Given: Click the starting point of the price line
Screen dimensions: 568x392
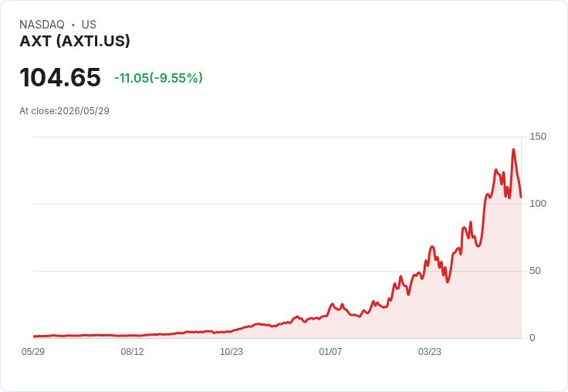Looking at the screenshot, I should pyautogui.click(x=34, y=336).
